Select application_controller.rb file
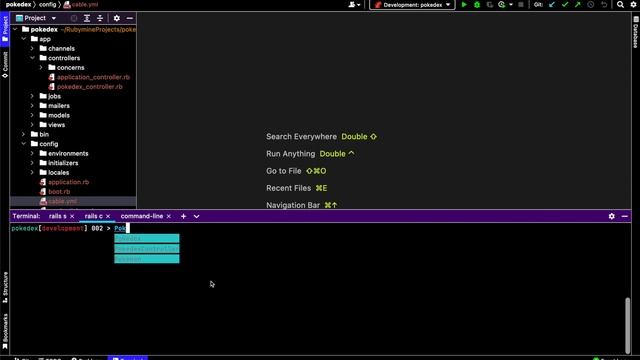Viewport: 640px width, 360px height. pos(93,77)
